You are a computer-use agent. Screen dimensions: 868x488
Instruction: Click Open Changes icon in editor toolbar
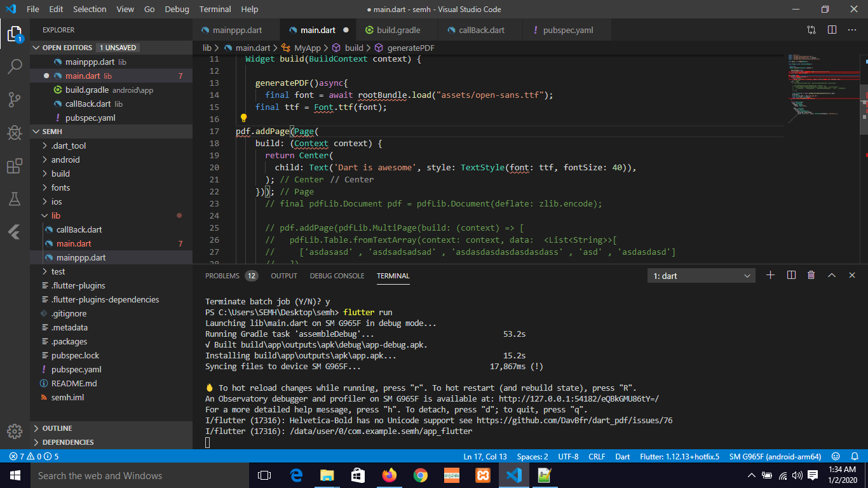pyautogui.click(x=811, y=30)
